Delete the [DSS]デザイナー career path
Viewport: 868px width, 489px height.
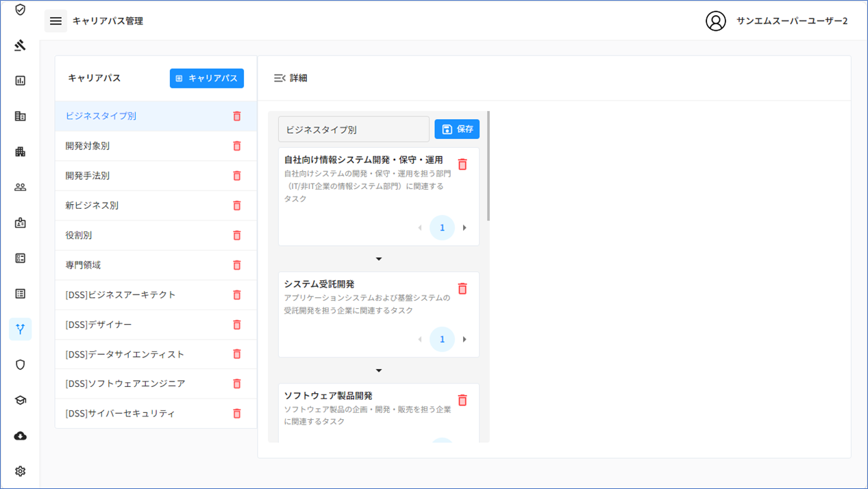click(236, 325)
